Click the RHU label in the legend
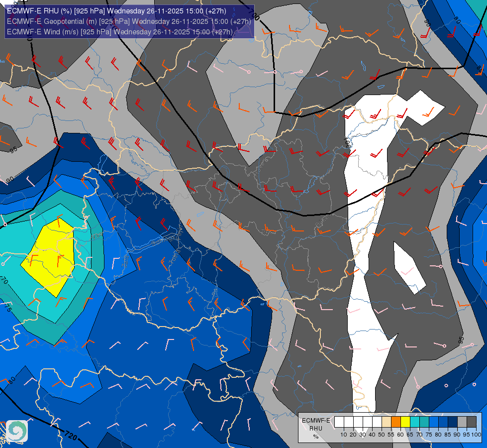Image resolution: width=487 pixels, height=448 pixels. (316, 429)
